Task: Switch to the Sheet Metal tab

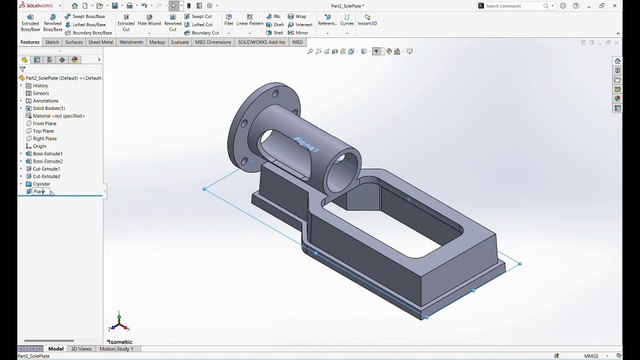Action: point(101,42)
